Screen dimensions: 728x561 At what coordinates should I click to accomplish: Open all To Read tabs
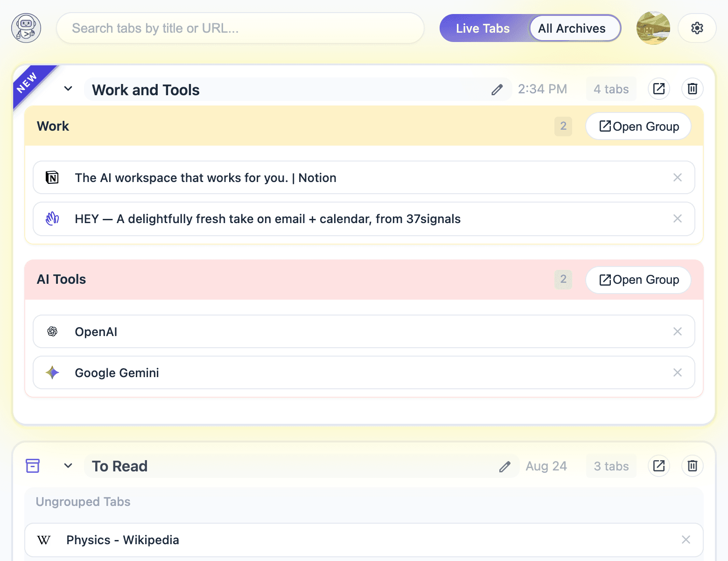coord(659,466)
